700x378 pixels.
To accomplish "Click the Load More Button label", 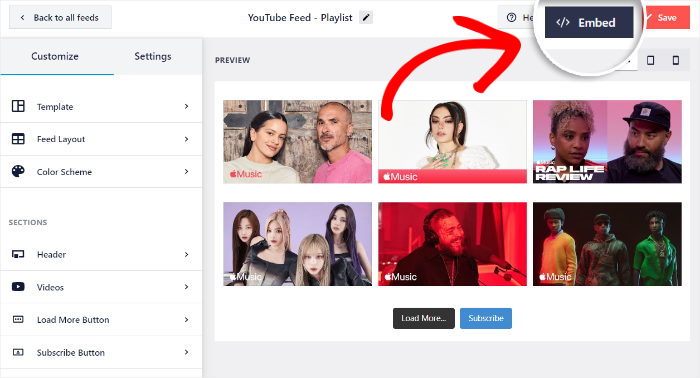I will (x=73, y=320).
